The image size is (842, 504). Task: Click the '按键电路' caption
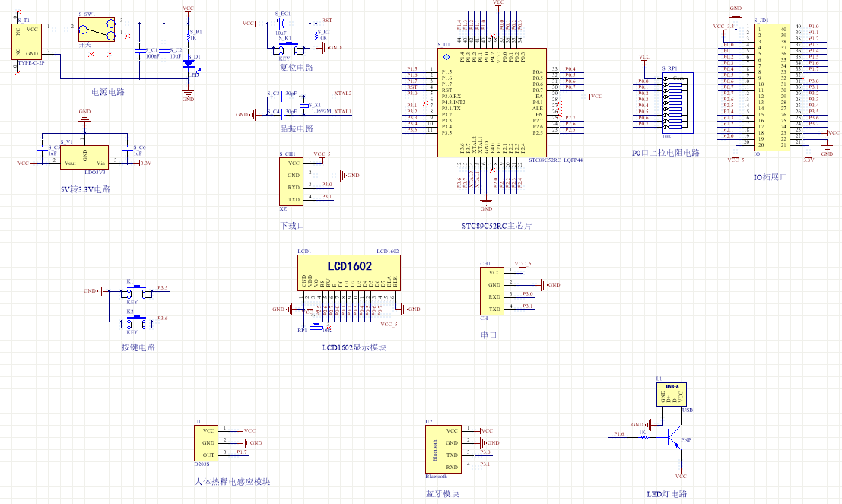click(138, 347)
